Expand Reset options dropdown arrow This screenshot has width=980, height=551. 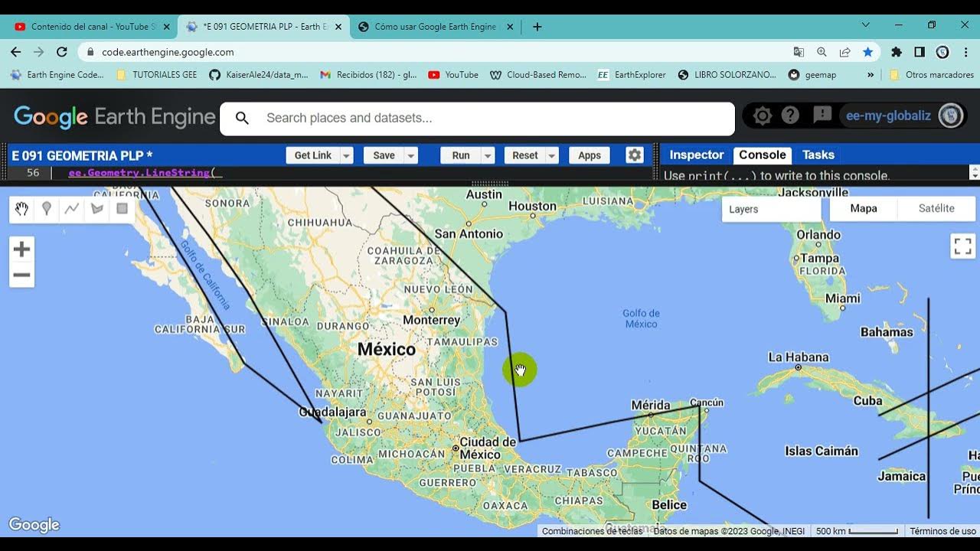pos(551,155)
